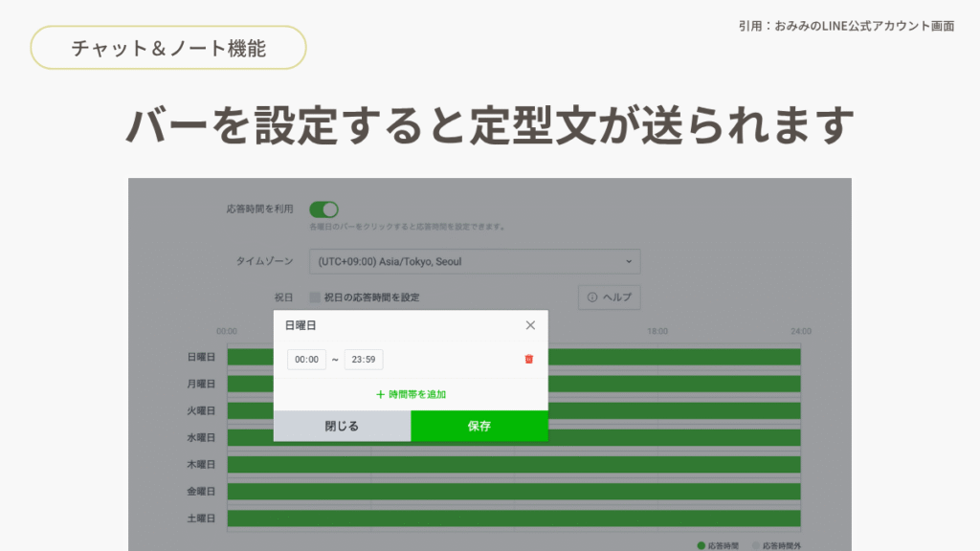Image resolution: width=980 pixels, height=551 pixels.
Task: Add a slot via 時間帯を追加
Action: click(411, 394)
